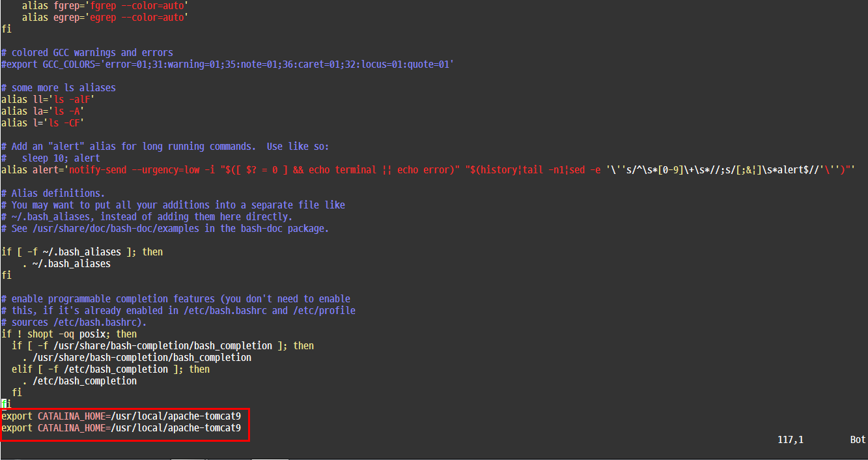Click '# You may want to put all your additions' line
The width and height of the screenshot is (868, 460).
[173, 205]
